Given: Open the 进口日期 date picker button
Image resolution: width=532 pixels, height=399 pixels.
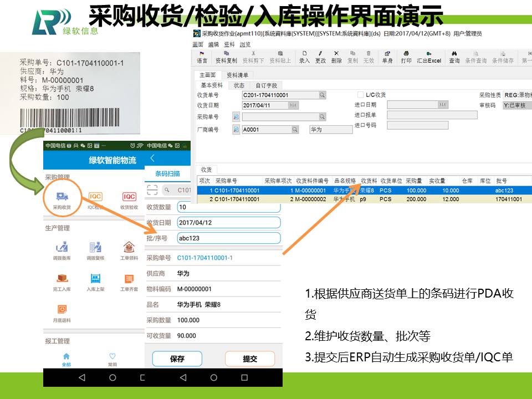Looking at the screenshot, I should (x=443, y=105).
